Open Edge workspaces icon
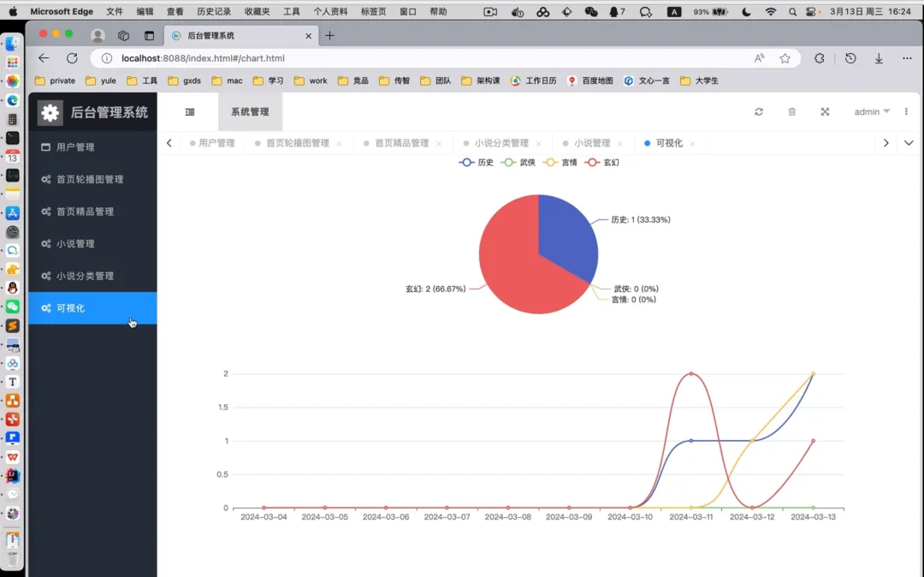Viewport: 924px width, 577px height. coord(123,35)
